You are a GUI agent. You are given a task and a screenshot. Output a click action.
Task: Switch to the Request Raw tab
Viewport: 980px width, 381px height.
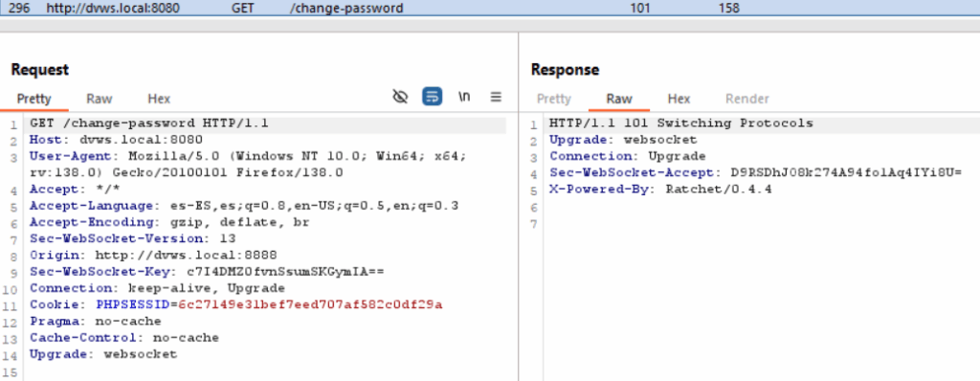point(99,99)
